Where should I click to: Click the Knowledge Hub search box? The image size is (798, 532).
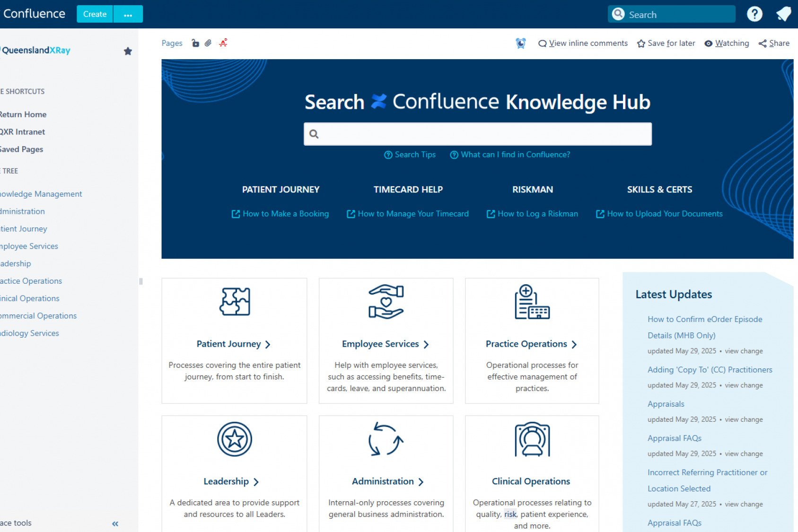pos(478,134)
